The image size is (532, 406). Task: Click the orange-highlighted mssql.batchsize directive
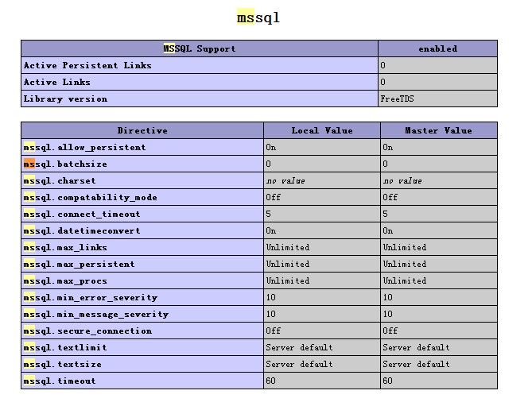click(65, 164)
